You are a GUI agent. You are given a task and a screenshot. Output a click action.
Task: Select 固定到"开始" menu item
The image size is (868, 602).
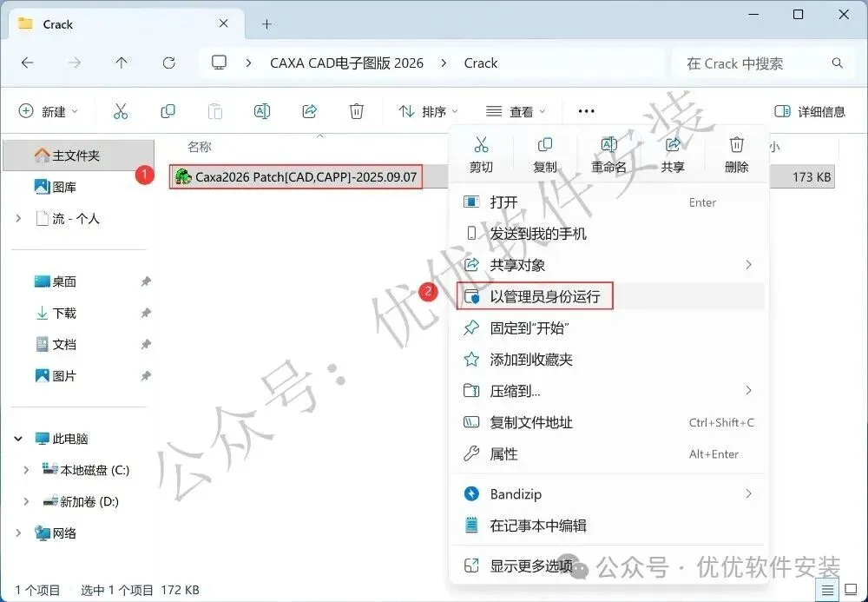tap(609, 327)
